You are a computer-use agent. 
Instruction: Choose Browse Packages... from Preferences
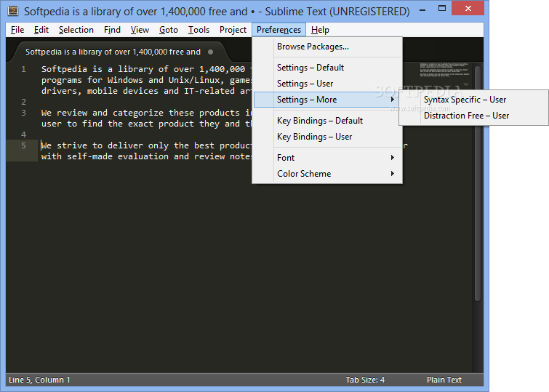[x=327, y=47]
